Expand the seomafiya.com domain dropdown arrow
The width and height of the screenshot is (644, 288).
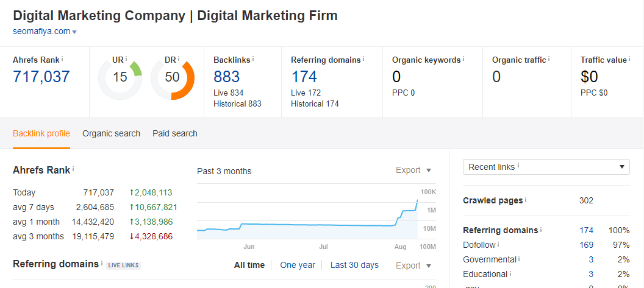74,32
